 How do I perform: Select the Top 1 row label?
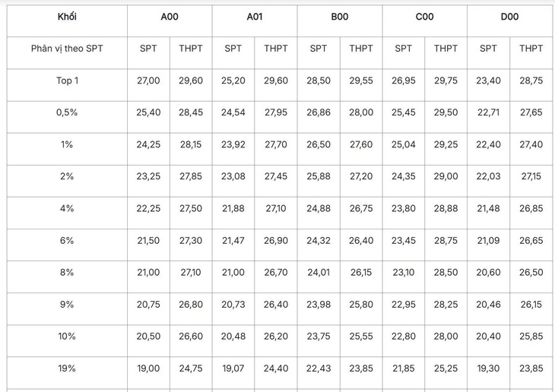(67, 85)
